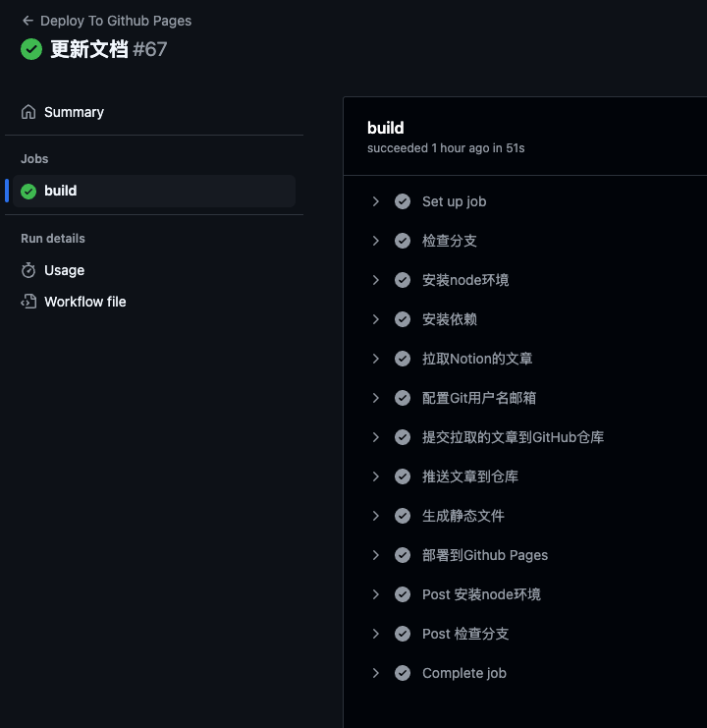This screenshot has width=707, height=728.
Task: Click the Workflow file code icon
Action: (x=28, y=302)
